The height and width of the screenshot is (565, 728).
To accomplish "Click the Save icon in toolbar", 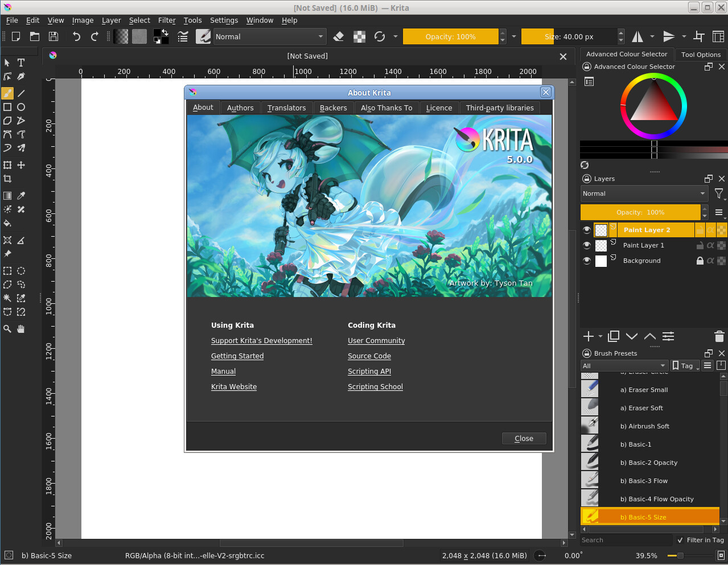I will (54, 36).
